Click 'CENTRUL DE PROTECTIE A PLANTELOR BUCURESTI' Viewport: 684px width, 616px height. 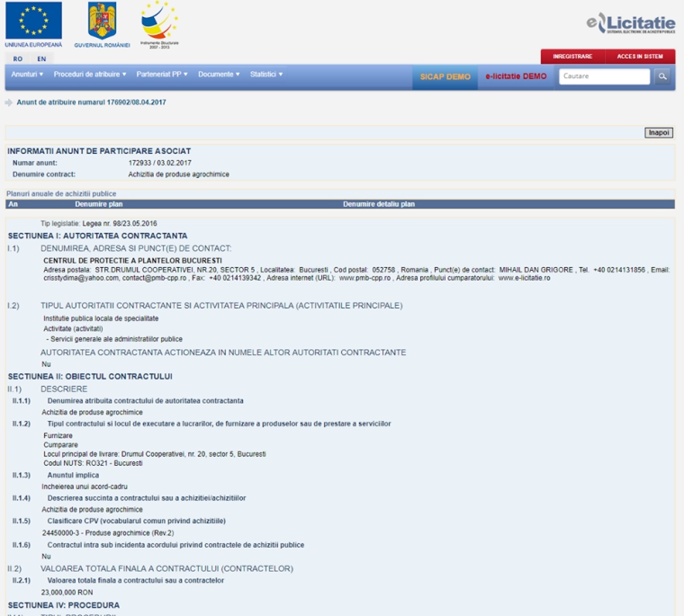point(132,261)
